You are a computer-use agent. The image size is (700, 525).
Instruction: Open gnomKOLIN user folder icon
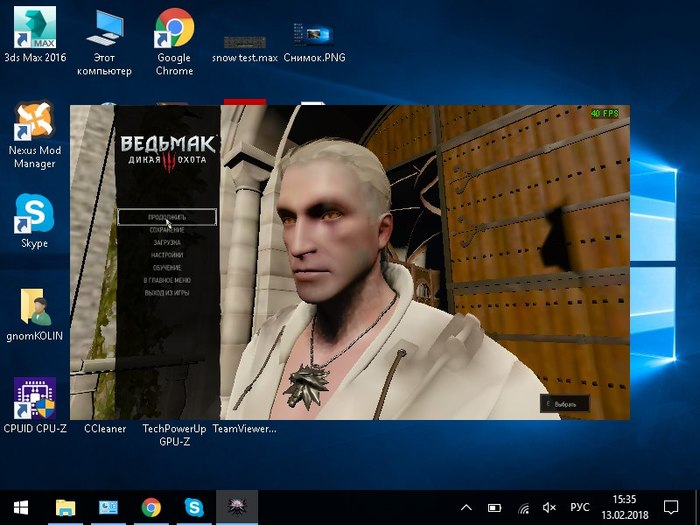34,306
